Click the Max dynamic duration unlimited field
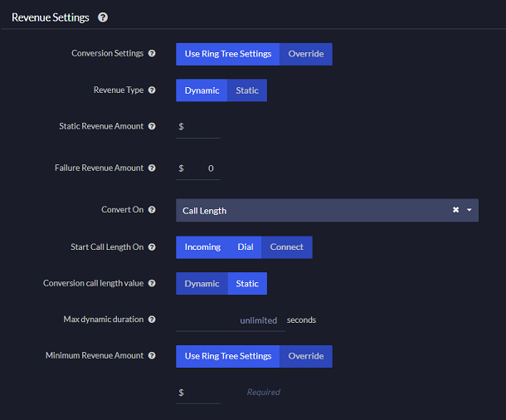 (231, 320)
